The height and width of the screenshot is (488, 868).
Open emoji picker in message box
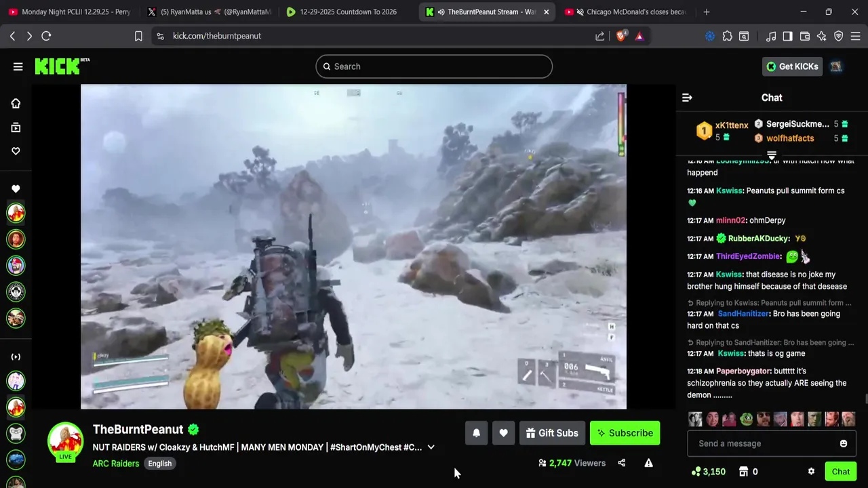pos(844,443)
